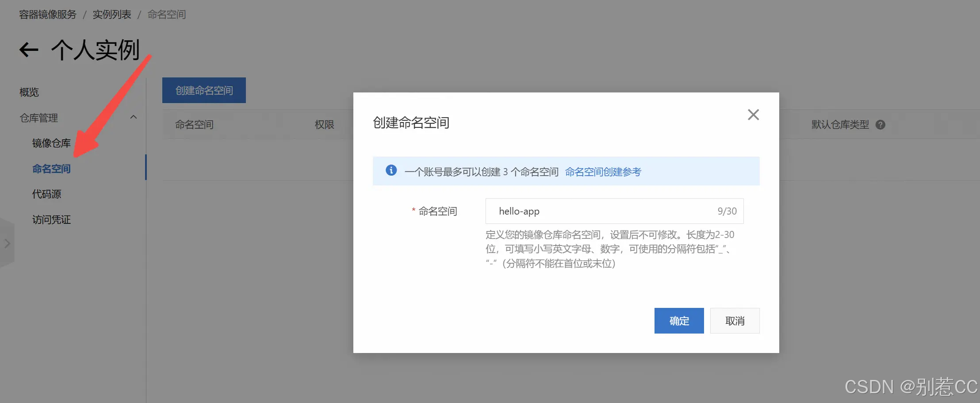Open 概览 in the sidebar

pos(29,92)
